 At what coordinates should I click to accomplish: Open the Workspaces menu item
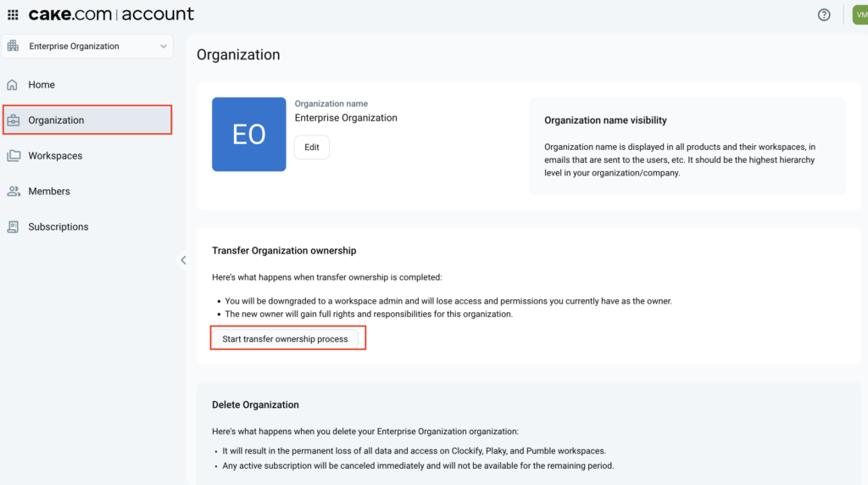(x=55, y=156)
